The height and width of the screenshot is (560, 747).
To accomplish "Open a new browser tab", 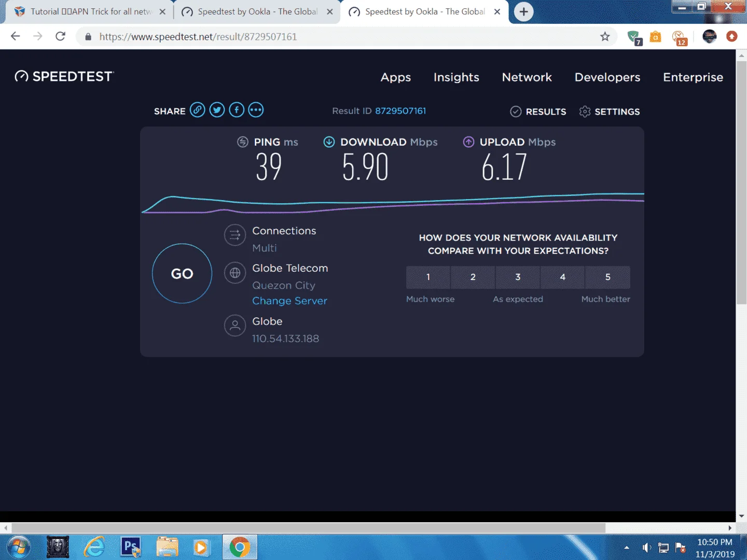I will (x=524, y=12).
